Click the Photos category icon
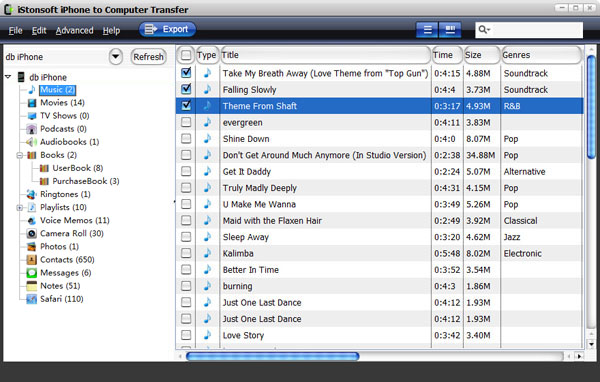Viewport: 600px width, 382px height. coord(31,247)
